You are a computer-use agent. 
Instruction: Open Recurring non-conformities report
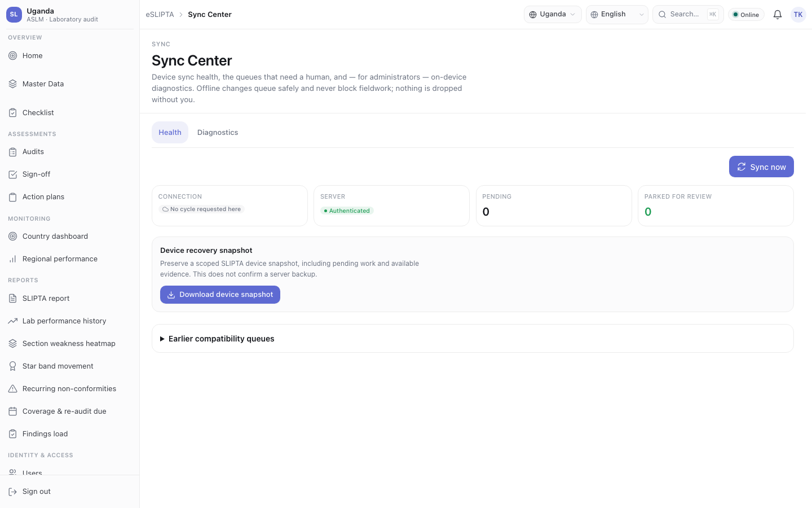(69, 388)
